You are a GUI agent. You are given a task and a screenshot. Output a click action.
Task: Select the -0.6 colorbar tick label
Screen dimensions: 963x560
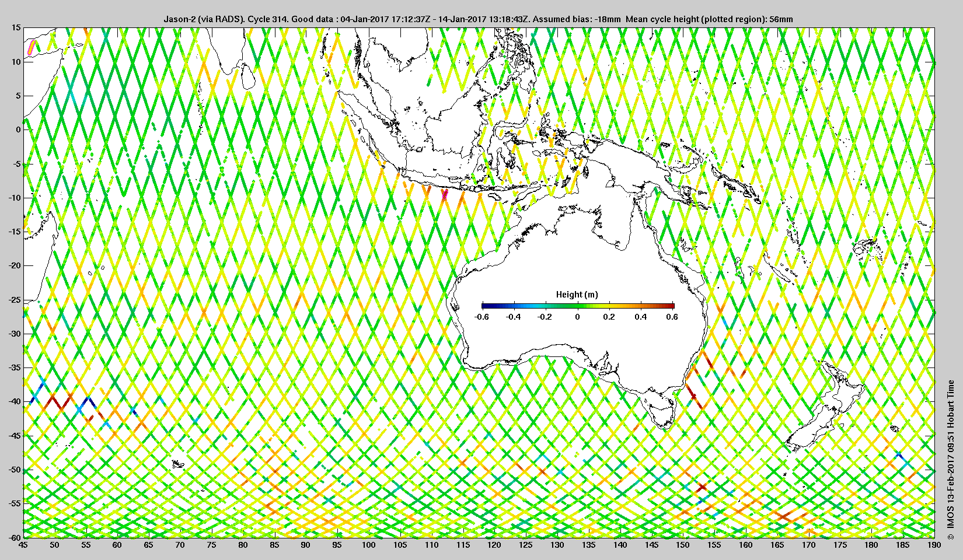[481, 317]
